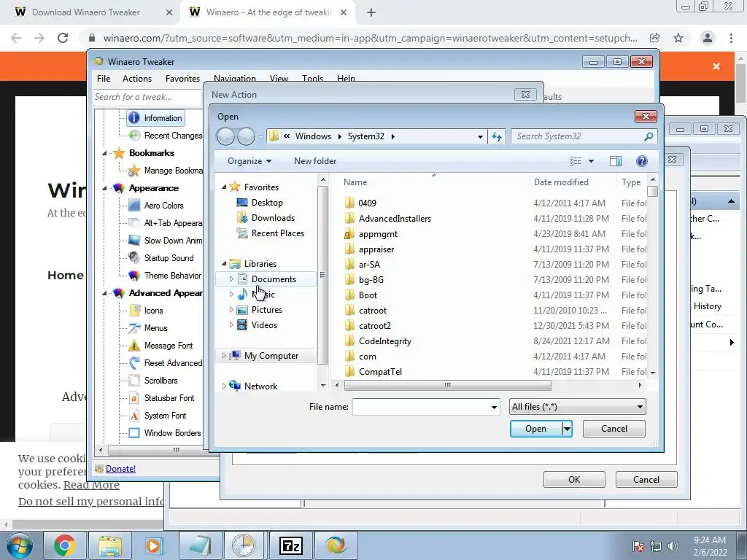Click the Open button

click(535, 429)
